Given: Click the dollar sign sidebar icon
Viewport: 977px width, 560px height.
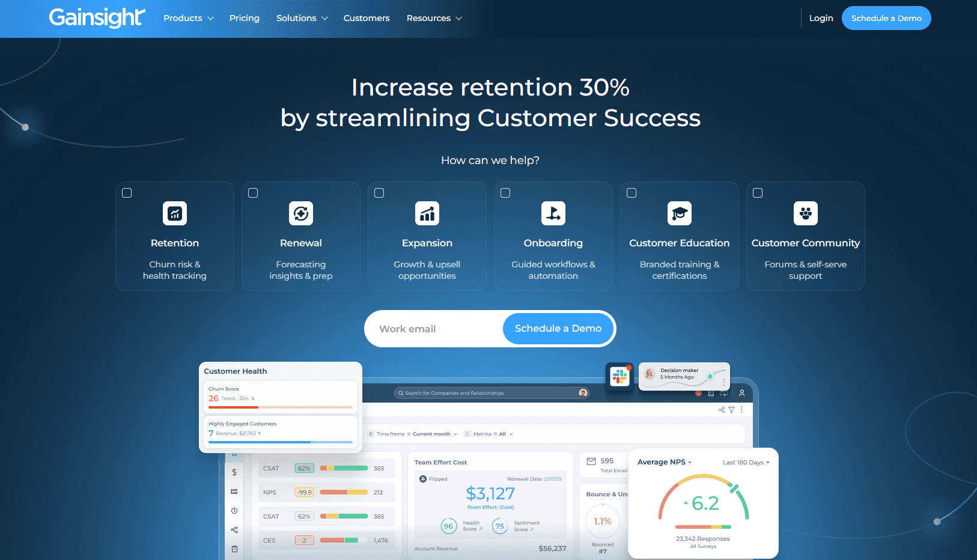Looking at the screenshot, I should click(234, 472).
